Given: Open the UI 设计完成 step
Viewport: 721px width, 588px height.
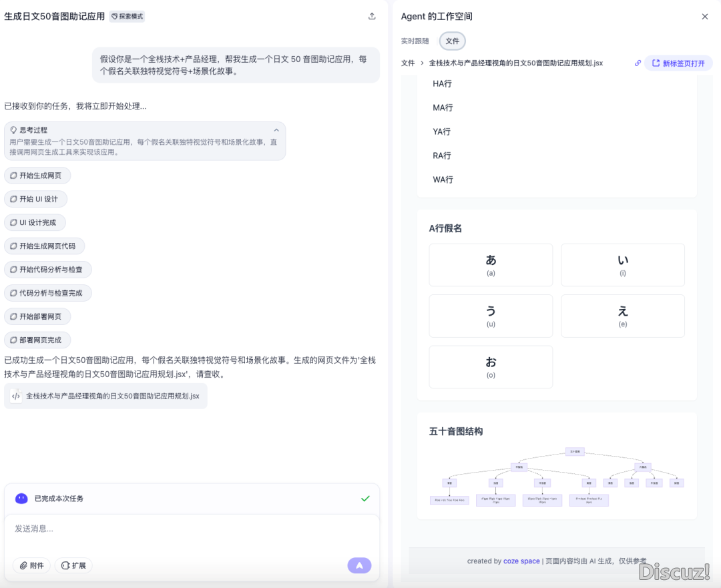Looking at the screenshot, I should click(35, 222).
